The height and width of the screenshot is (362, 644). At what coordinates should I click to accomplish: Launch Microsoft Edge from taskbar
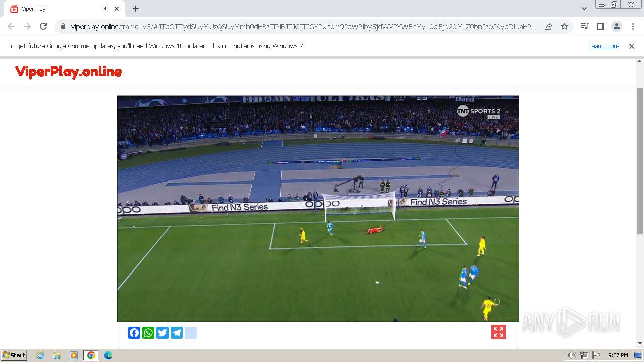pyautogui.click(x=108, y=355)
